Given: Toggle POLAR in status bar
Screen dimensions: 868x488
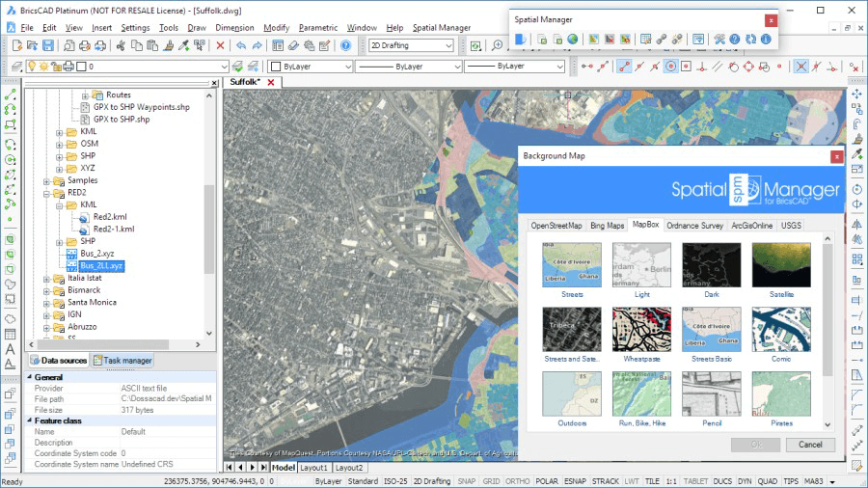Looking at the screenshot, I should (x=547, y=481).
